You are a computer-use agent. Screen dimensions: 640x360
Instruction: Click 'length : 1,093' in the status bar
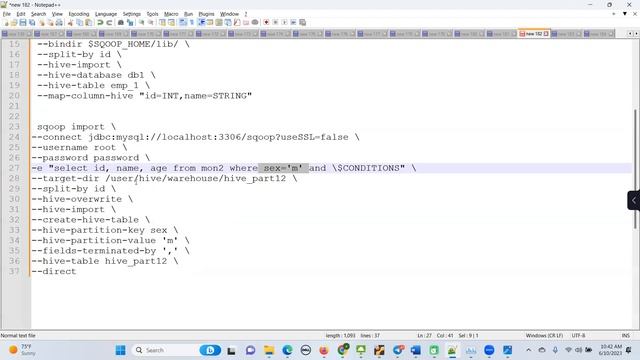(340, 336)
